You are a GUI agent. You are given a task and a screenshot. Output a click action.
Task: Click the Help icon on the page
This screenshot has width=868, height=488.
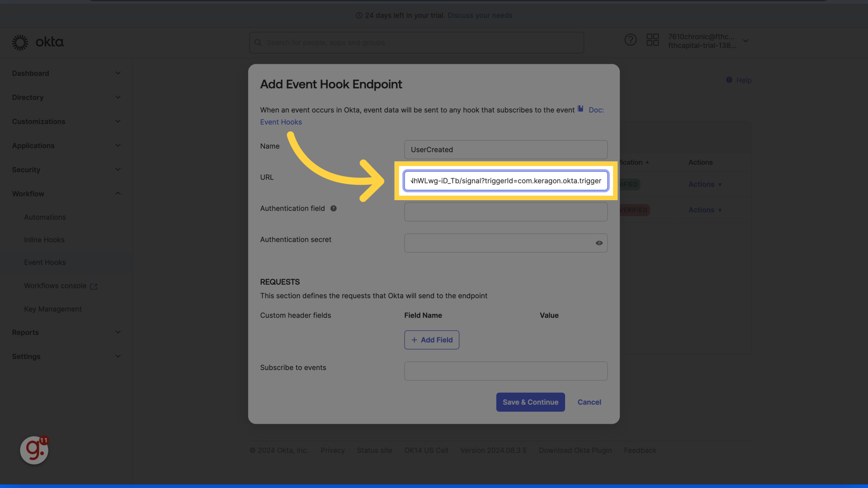[729, 80]
